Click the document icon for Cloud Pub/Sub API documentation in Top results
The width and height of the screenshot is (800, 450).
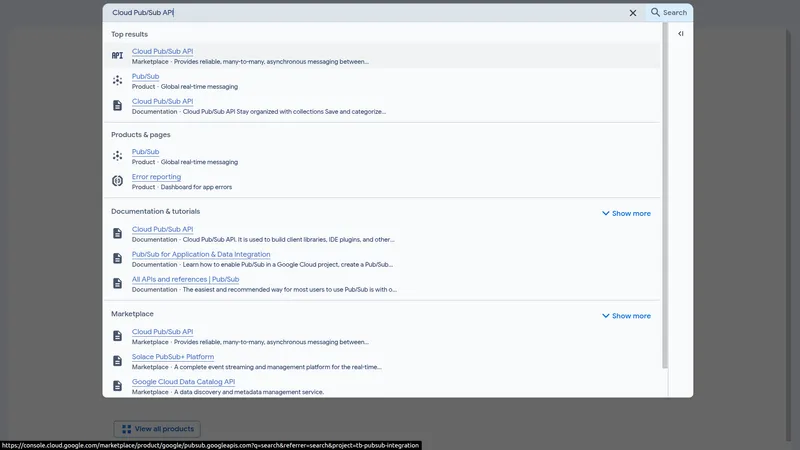pos(117,106)
